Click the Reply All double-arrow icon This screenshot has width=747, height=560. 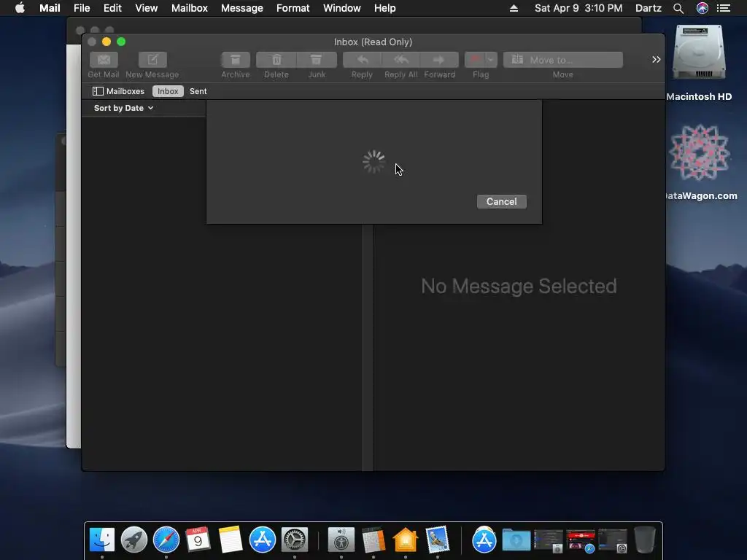coord(401,60)
